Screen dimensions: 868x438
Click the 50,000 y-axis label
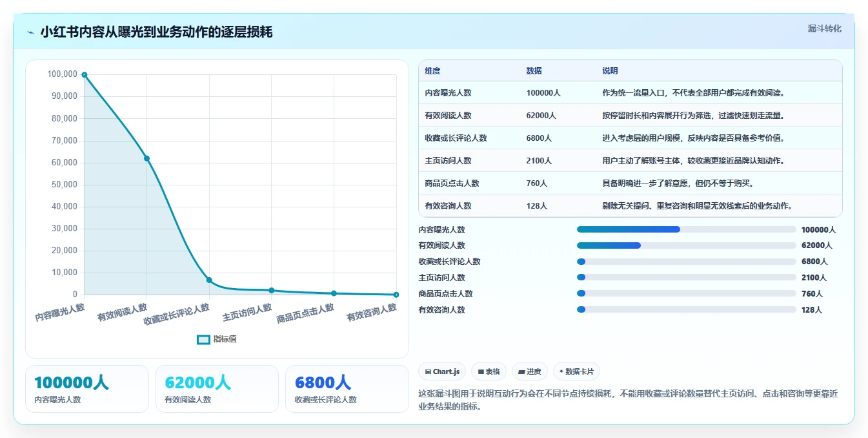tap(65, 185)
